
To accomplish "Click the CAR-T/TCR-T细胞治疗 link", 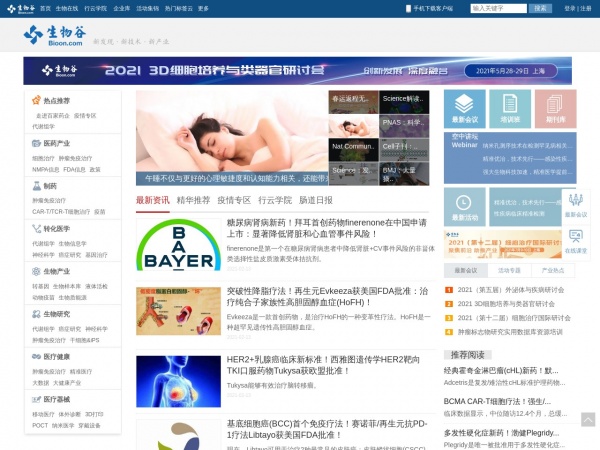I will point(61,212).
